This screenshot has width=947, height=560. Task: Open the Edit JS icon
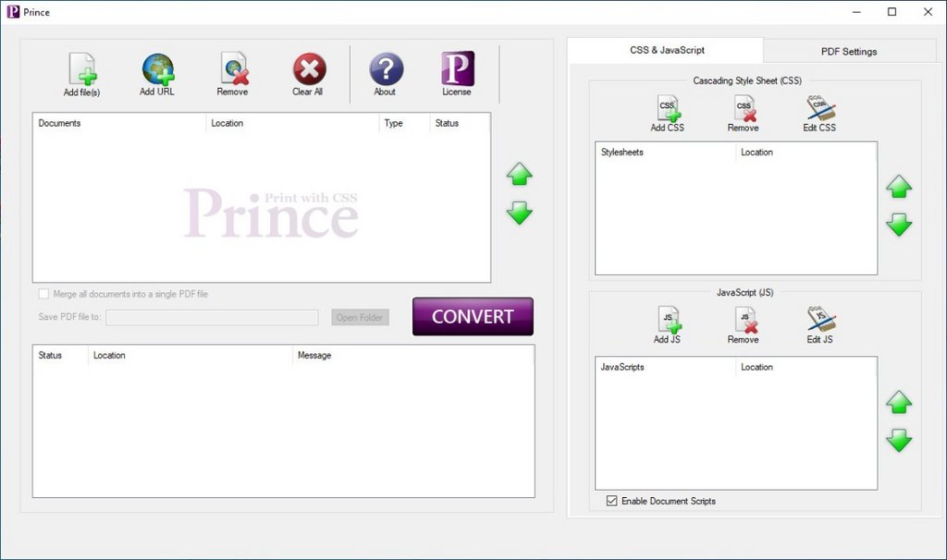[x=821, y=320]
